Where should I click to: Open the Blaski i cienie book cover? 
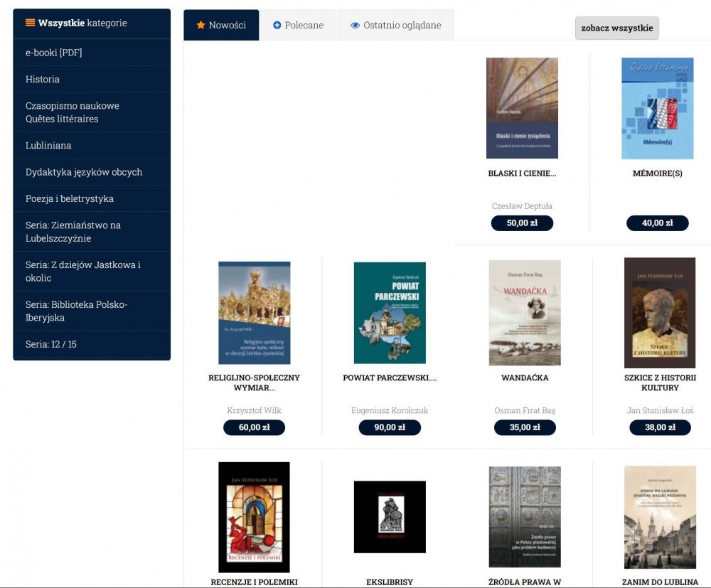click(522, 108)
